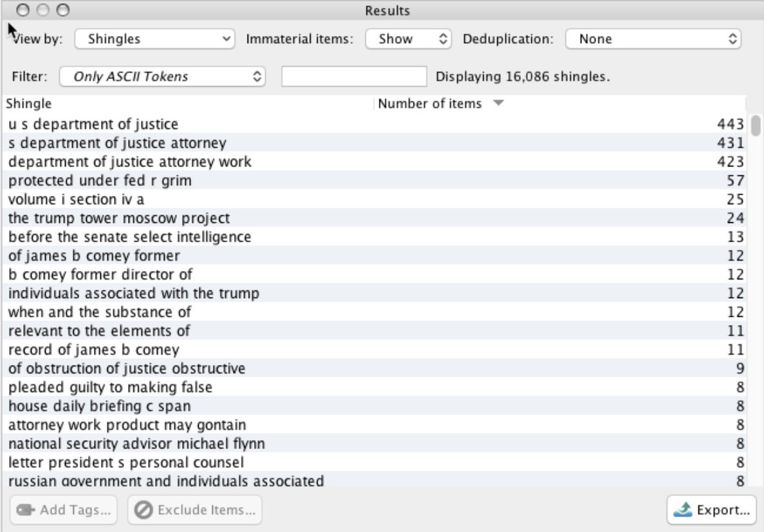Image resolution: width=764 pixels, height=532 pixels.
Task: Click the item count 24
Action: pos(735,218)
